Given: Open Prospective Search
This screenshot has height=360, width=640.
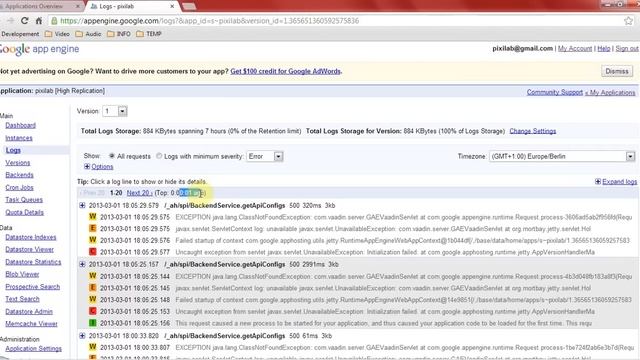Looking at the screenshot, I should point(33,287).
